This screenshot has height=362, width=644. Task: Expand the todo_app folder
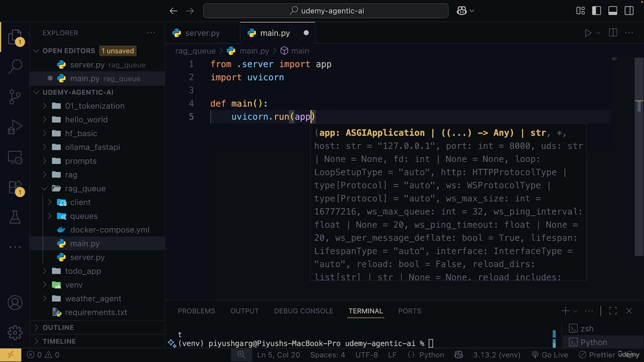[x=83, y=271]
